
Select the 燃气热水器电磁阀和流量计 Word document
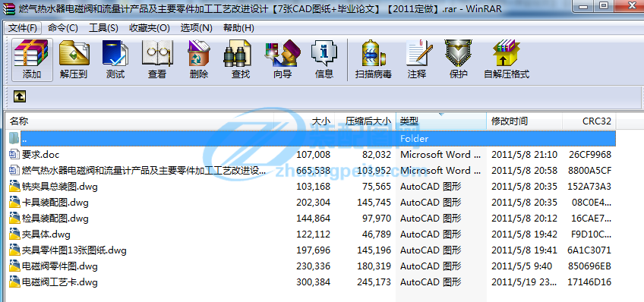tap(144, 171)
